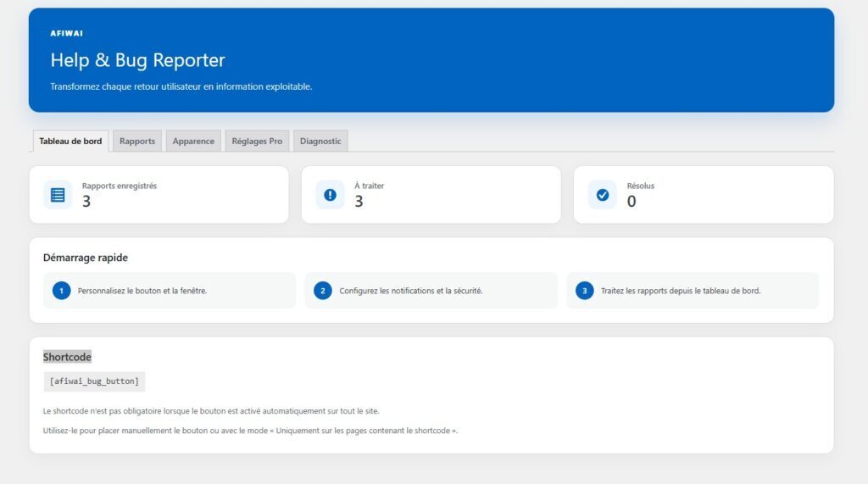868x484 pixels.
Task: Click the Help & Bug Reporter title
Action: 138,60
